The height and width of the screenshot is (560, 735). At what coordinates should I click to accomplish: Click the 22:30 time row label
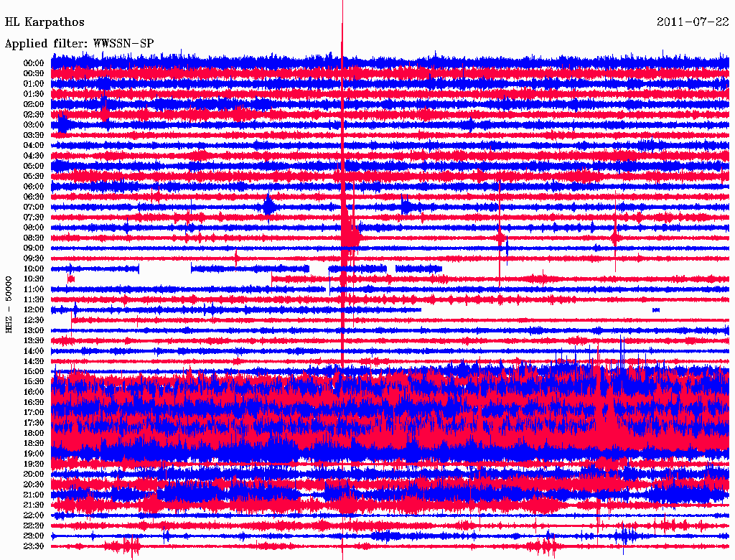click(34, 526)
